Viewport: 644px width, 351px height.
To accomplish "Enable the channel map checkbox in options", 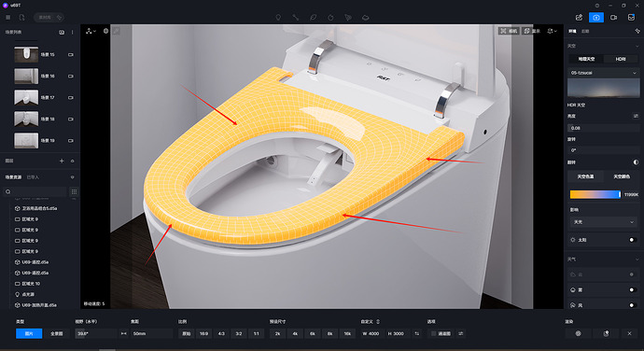I will [x=433, y=334].
